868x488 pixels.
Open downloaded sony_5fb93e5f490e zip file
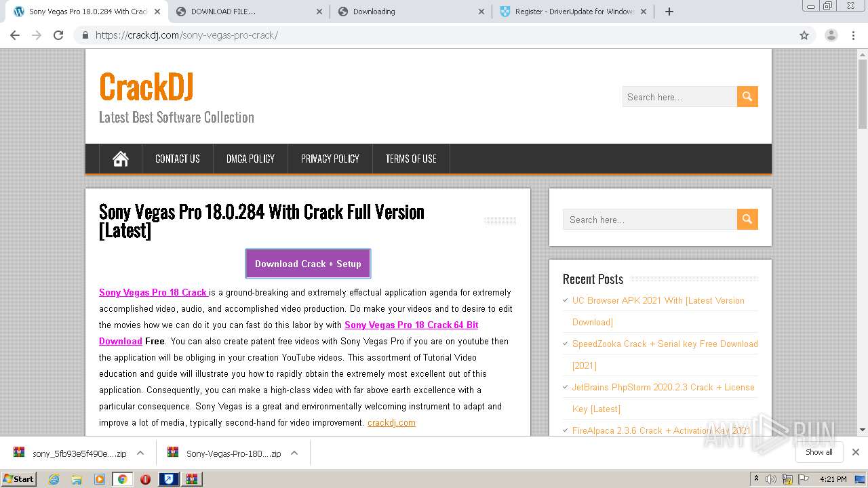click(x=70, y=453)
